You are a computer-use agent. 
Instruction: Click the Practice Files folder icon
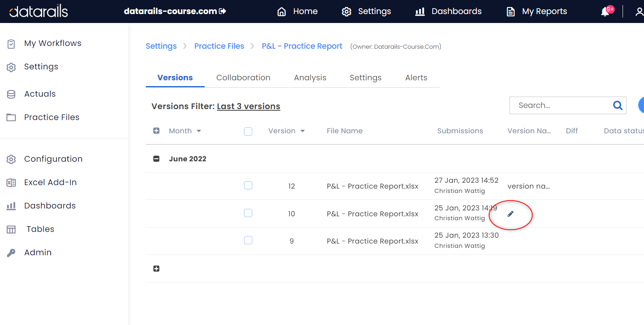click(x=11, y=117)
